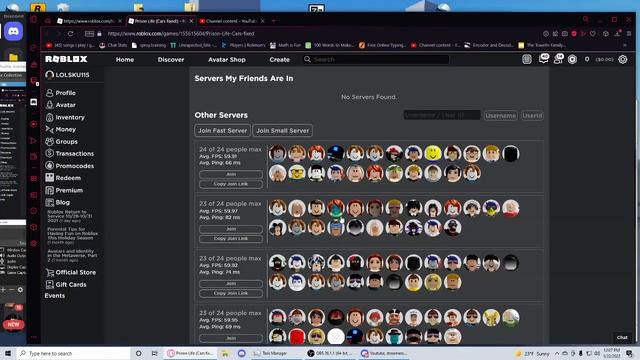Switch to Channel content YouTube tab

[x=231, y=21]
